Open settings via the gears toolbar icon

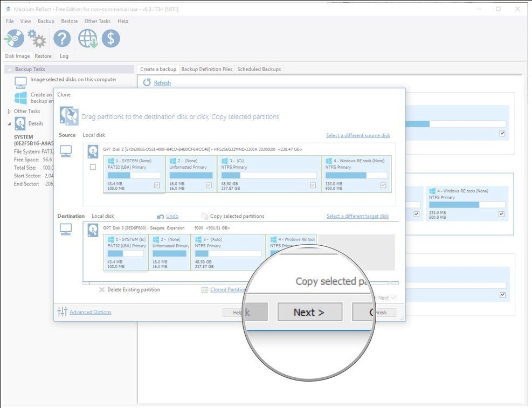37,38
